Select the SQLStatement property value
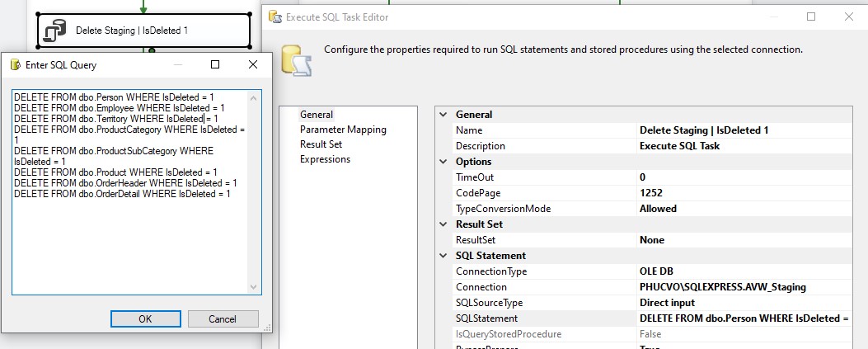 point(744,318)
